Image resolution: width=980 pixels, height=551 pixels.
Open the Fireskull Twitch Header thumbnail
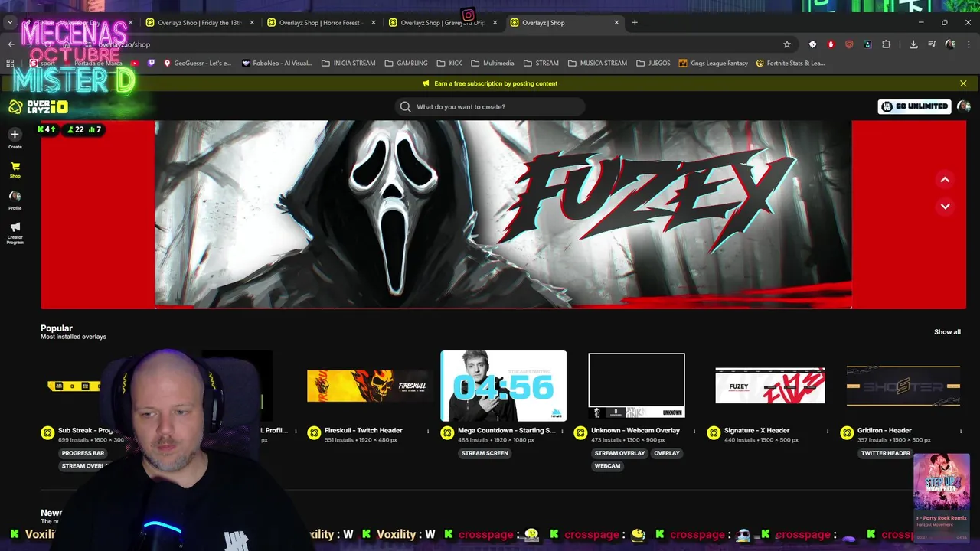pyautogui.click(x=370, y=386)
